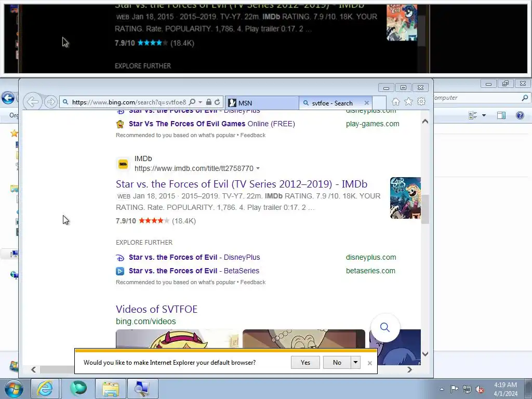Open the Windows Start menu
The image size is (532, 399).
14,389
